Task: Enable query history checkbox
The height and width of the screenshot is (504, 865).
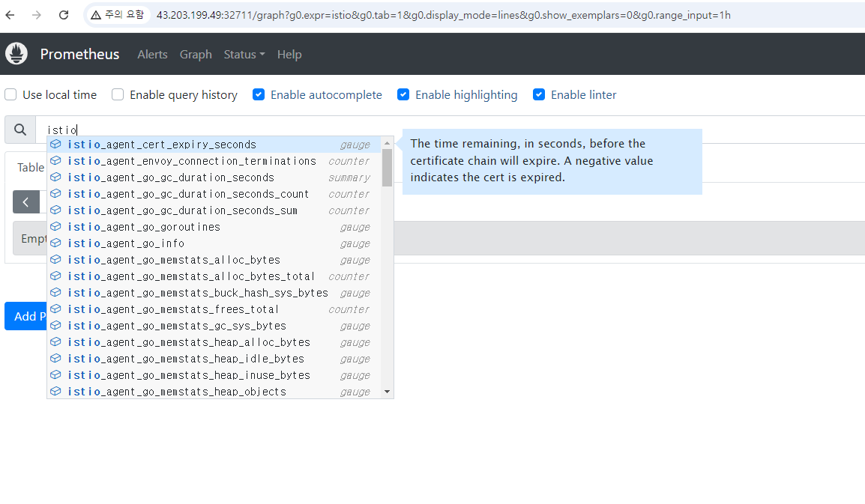Action: (x=118, y=95)
